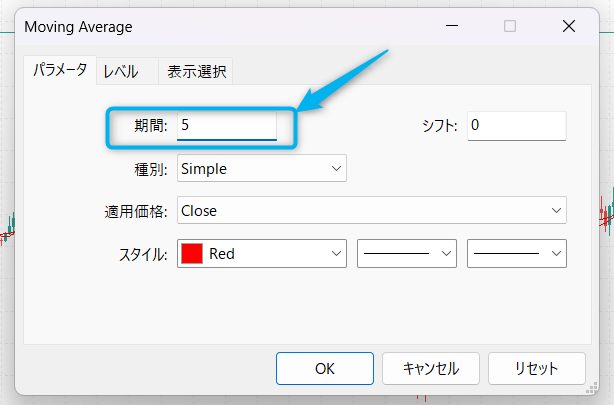Click the 期間 input field

tap(226, 126)
